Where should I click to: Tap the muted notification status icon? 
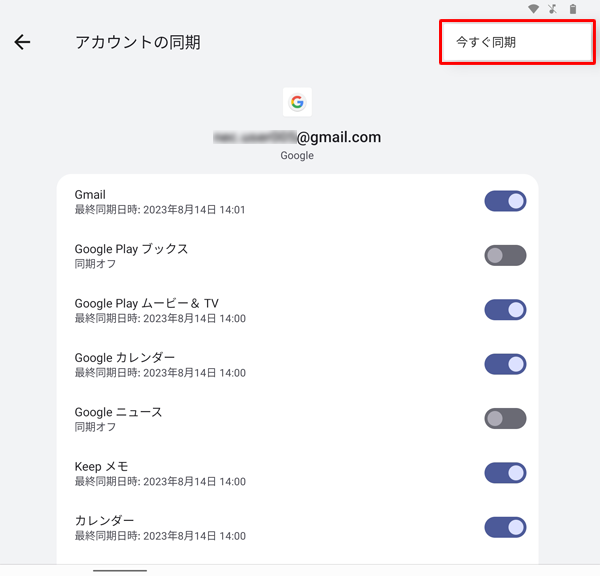tap(553, 9)
